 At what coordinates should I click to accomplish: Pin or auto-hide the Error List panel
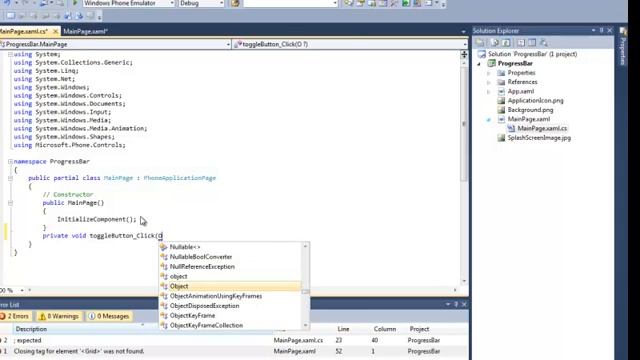(456, 304)
